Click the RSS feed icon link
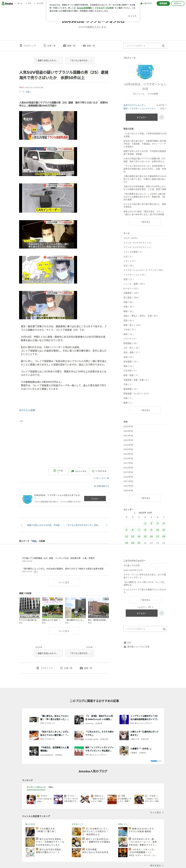The width and height of the screenshot is (186, 868). (128, 643)
